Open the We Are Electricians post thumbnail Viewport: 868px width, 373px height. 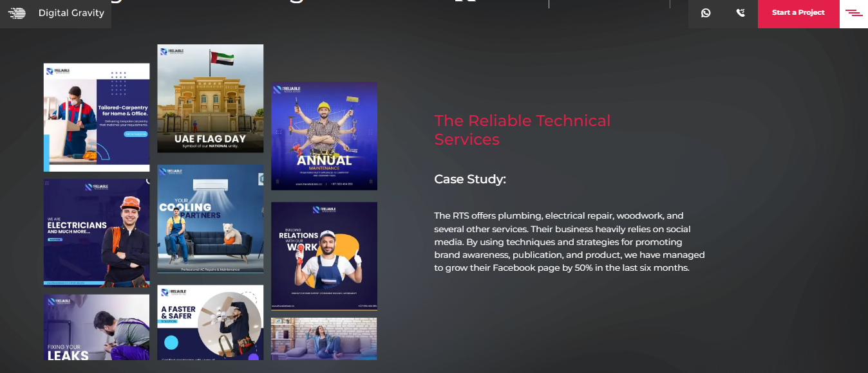click(x=97, y=232)
